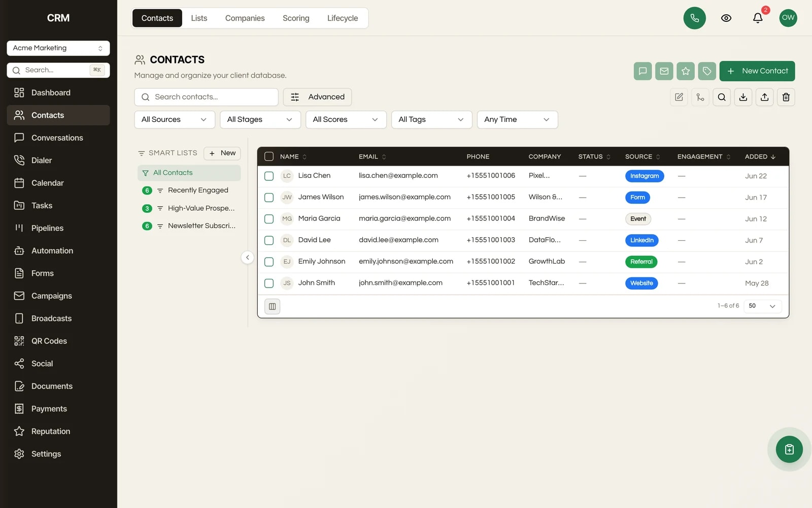Open Reputation in sidebar
The height and width of the screenshot is (508, 812).
[x=58, y=431]
